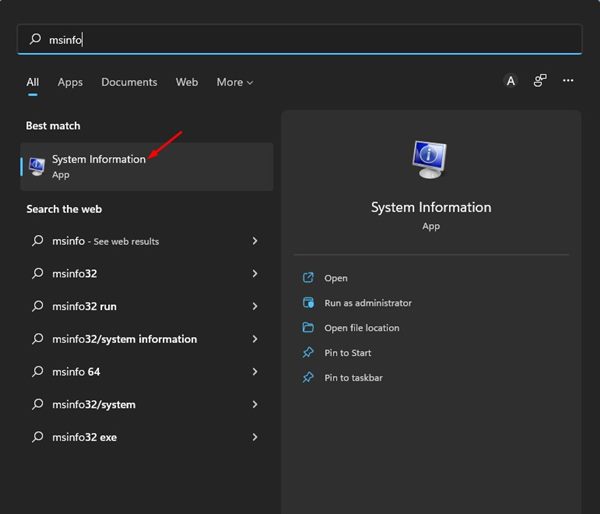Viewport: 600px width, 514px height.
Task: Open the three-dot options menu
Action: click(568, 80)
